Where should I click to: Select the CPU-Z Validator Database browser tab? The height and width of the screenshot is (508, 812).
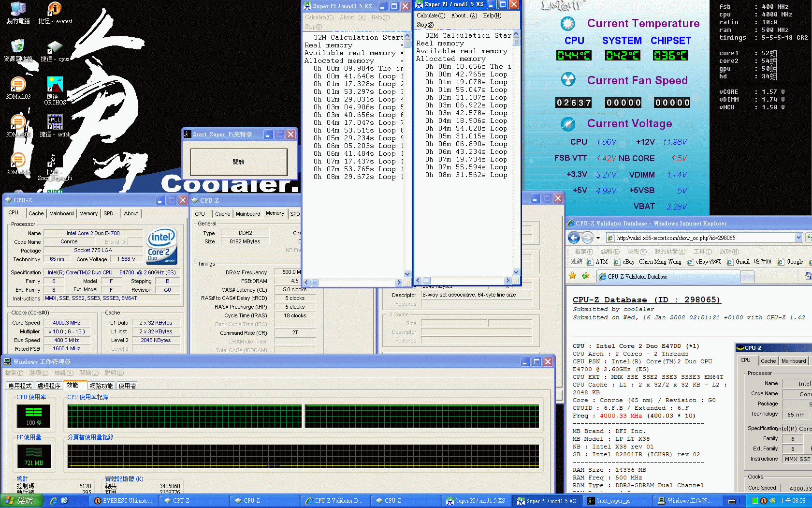(668, 277)
